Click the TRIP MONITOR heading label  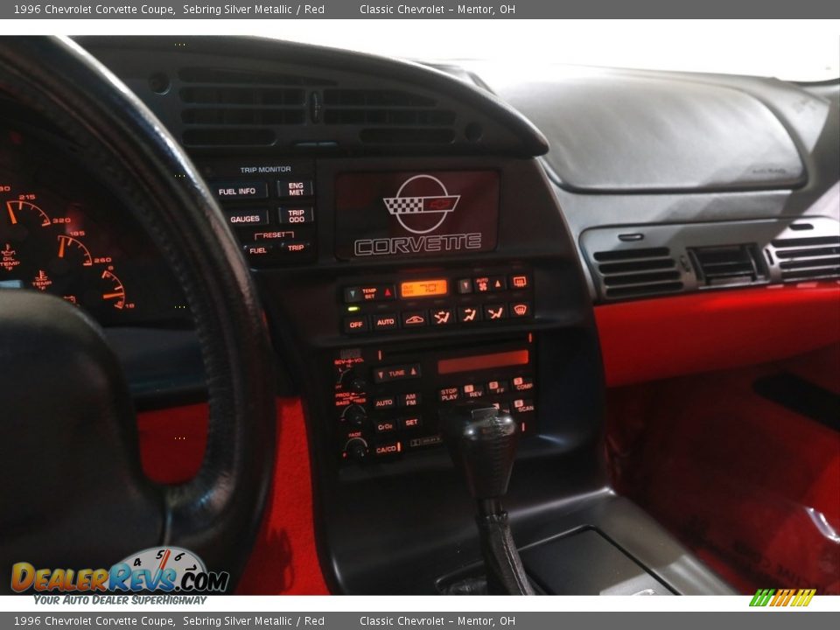pos(266,169)
